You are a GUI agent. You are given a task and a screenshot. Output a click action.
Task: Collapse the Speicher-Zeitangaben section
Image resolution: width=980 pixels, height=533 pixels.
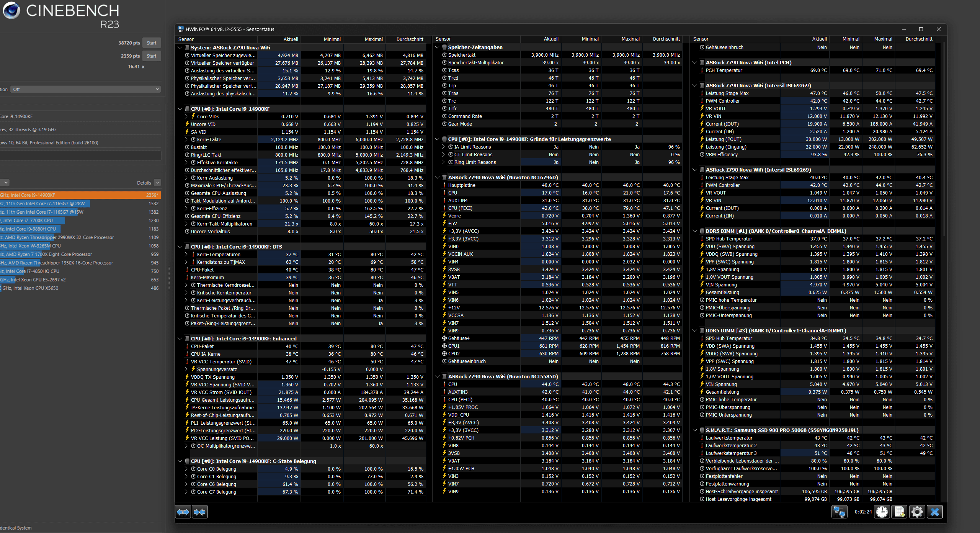coord(437,47)
